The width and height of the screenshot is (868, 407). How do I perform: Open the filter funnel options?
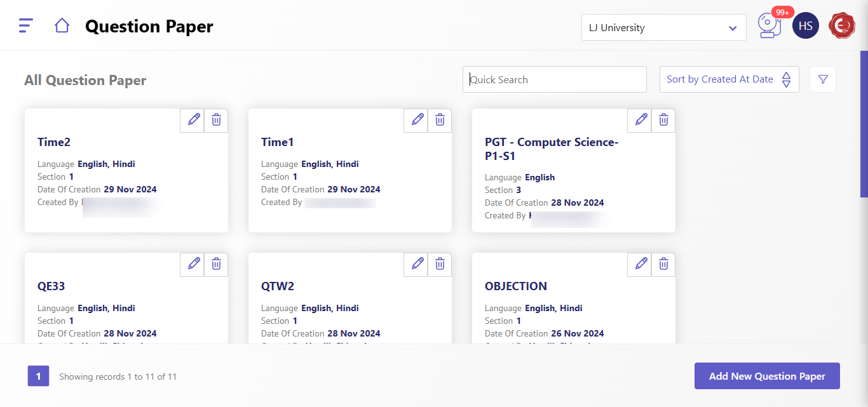823,79
